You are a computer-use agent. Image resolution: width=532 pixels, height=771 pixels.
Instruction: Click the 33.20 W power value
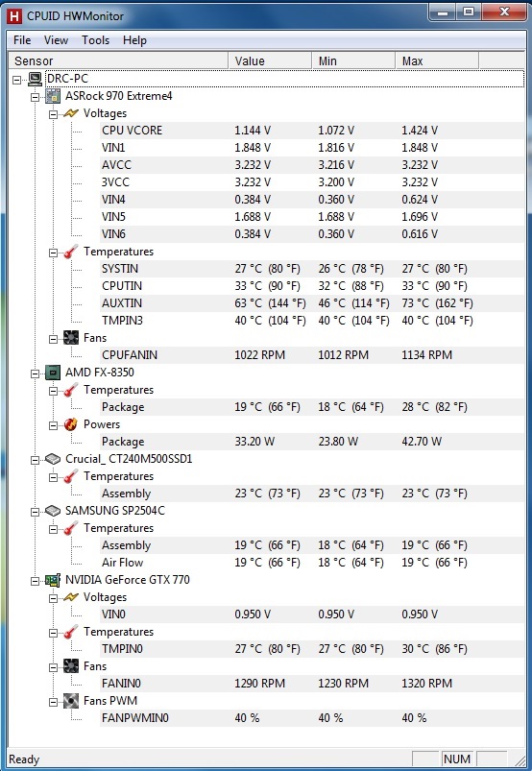[x=254, y=442]
